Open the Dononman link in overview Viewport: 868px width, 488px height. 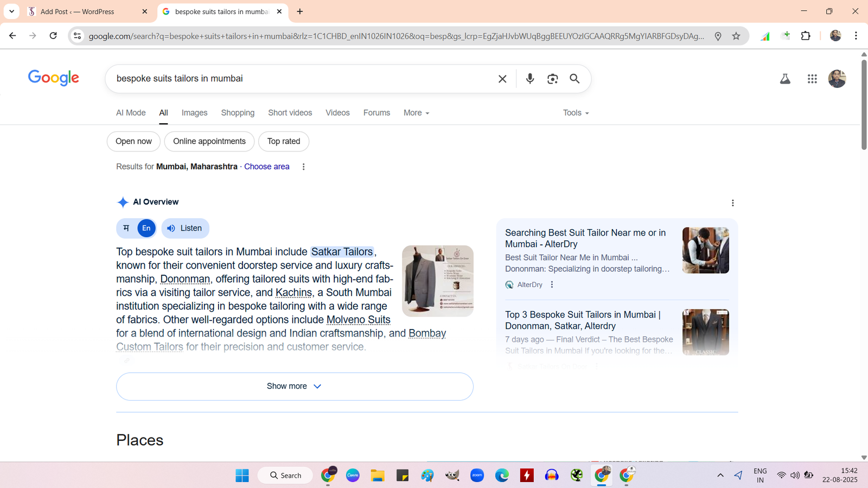click(185, 279)
